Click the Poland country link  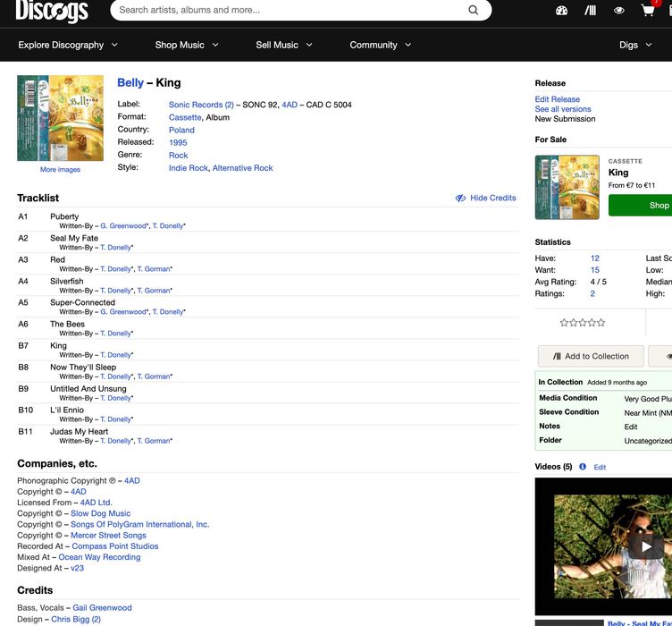[181, 130]
